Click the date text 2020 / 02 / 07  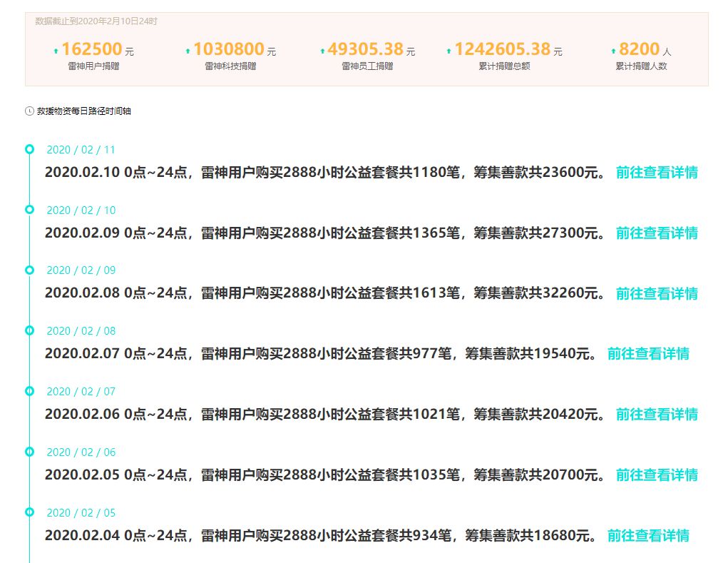(81, 392)
